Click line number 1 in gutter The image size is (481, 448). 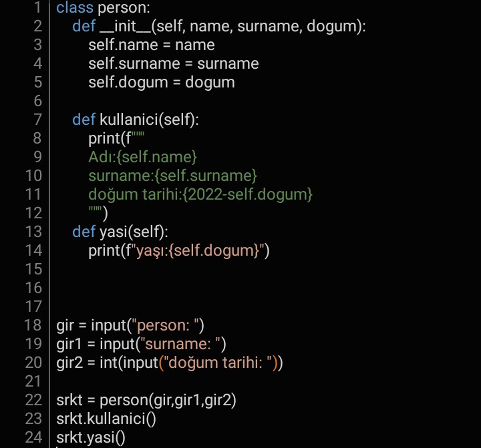37,7
